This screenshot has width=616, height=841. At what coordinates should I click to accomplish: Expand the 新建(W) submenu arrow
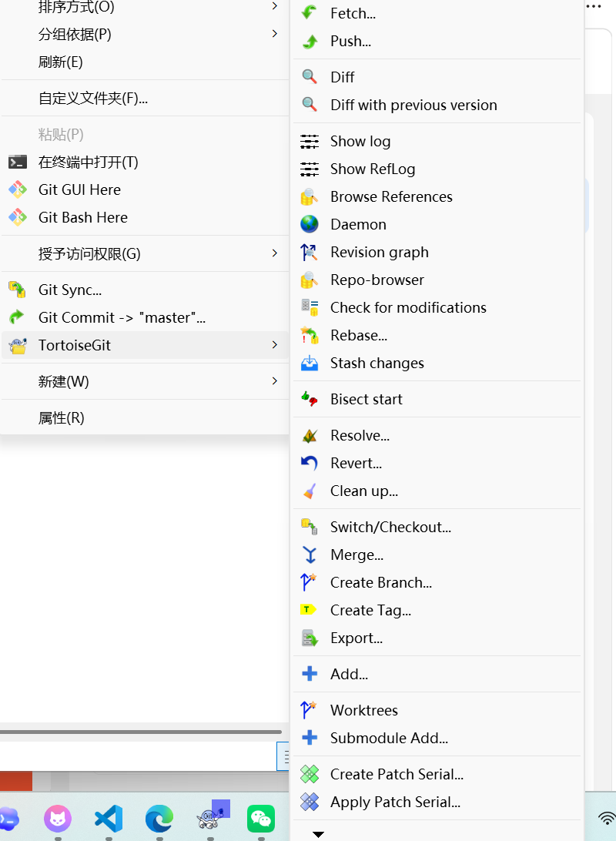[x=274, y=381]
